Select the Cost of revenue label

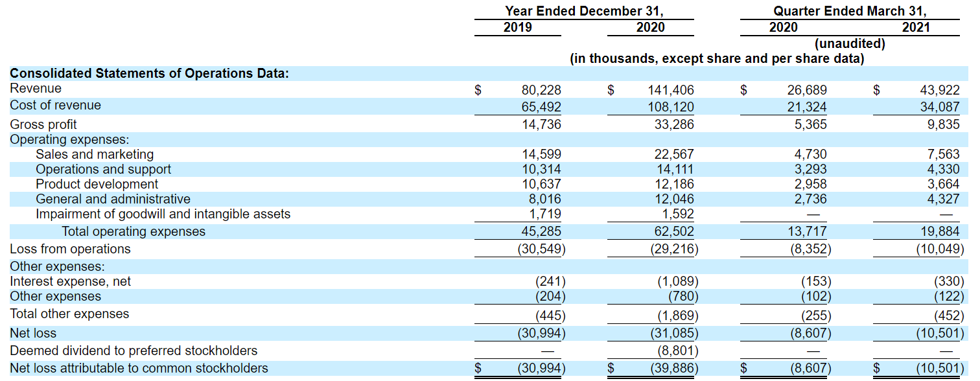55,104
